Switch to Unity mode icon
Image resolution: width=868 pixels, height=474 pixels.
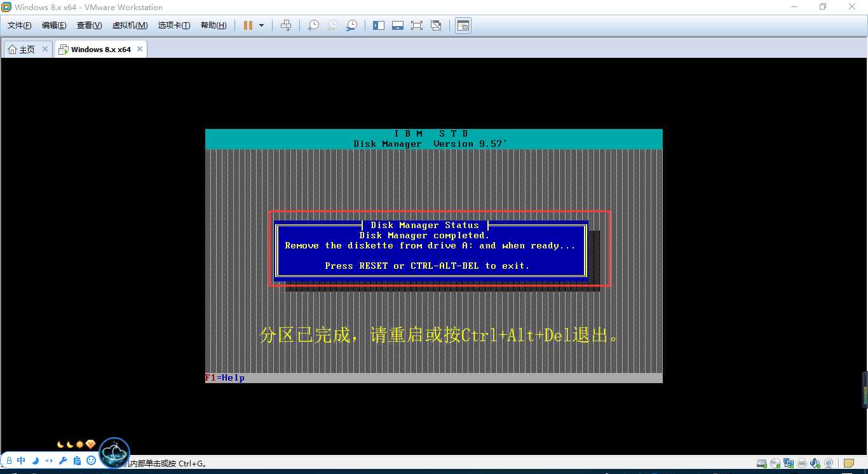coord(436,25)
